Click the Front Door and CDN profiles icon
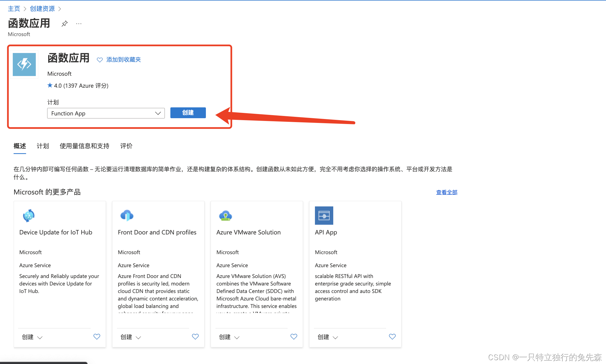Image resolution: width=606 pixels, height=364 pixels. click(x=127, y=216)
